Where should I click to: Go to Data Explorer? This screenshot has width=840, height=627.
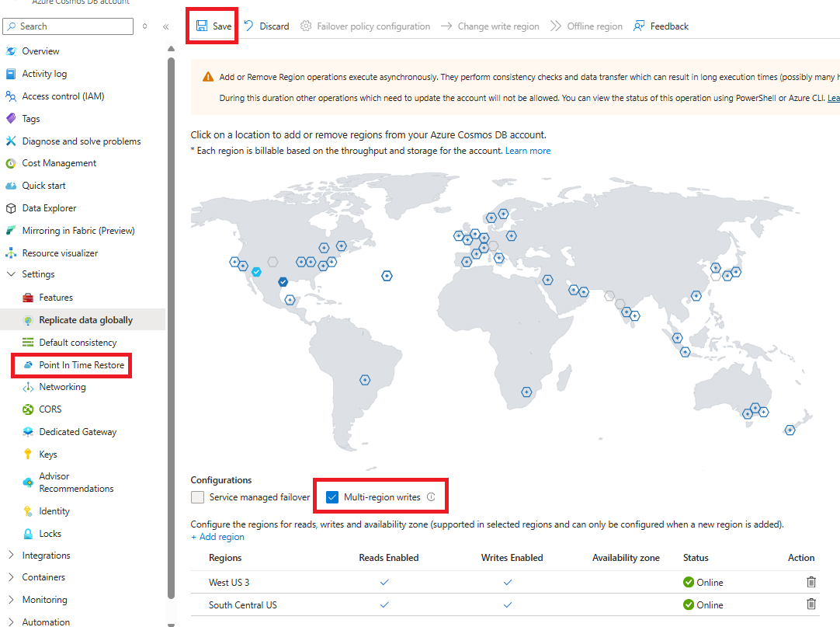(49, 208)
